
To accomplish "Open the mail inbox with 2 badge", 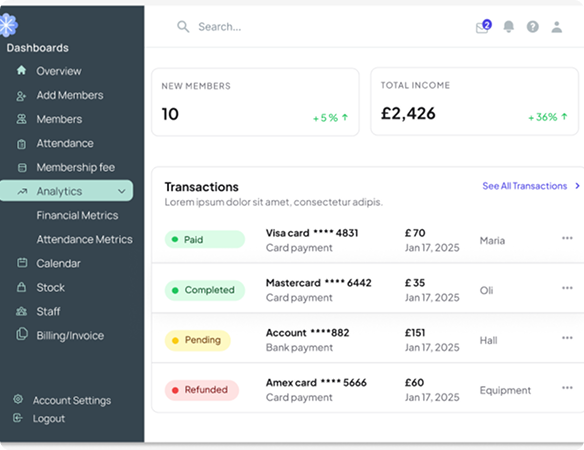I will tap(483, 27).
